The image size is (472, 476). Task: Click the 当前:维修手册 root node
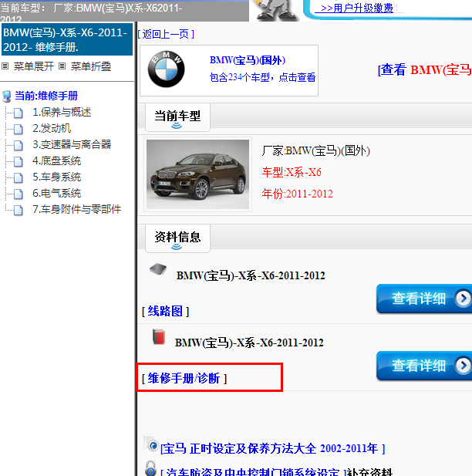tap(46, 96)
